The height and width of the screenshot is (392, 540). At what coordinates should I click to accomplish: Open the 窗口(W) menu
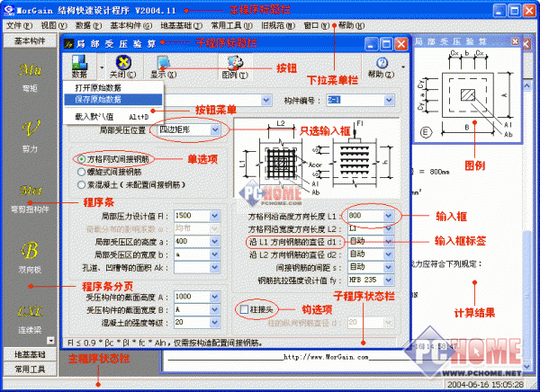[x=317, y=25]
